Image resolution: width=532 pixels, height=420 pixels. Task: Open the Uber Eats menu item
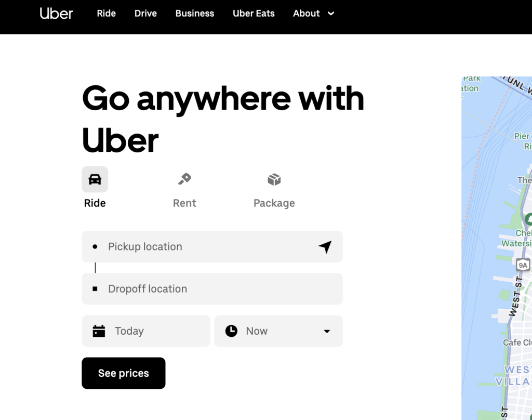point(254,14)
